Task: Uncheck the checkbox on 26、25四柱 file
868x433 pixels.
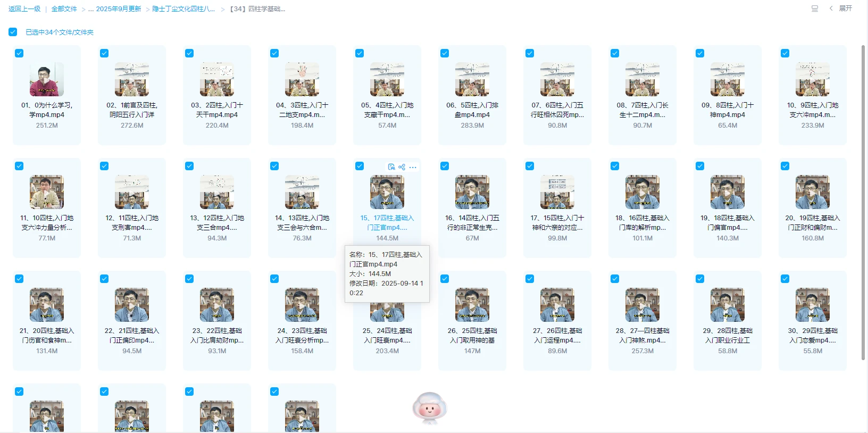Action: [x=445, y=279]
